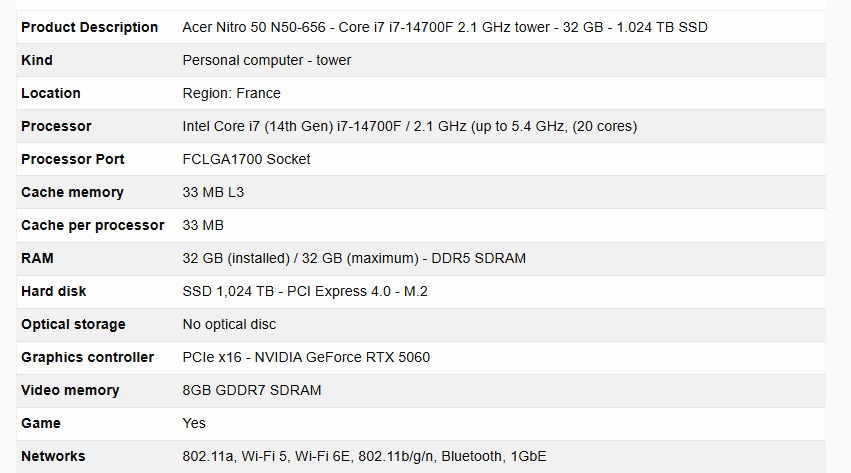Click the "No optical disc" value
The height and width of the screenshot is (473, 851).
click(229, 324)
